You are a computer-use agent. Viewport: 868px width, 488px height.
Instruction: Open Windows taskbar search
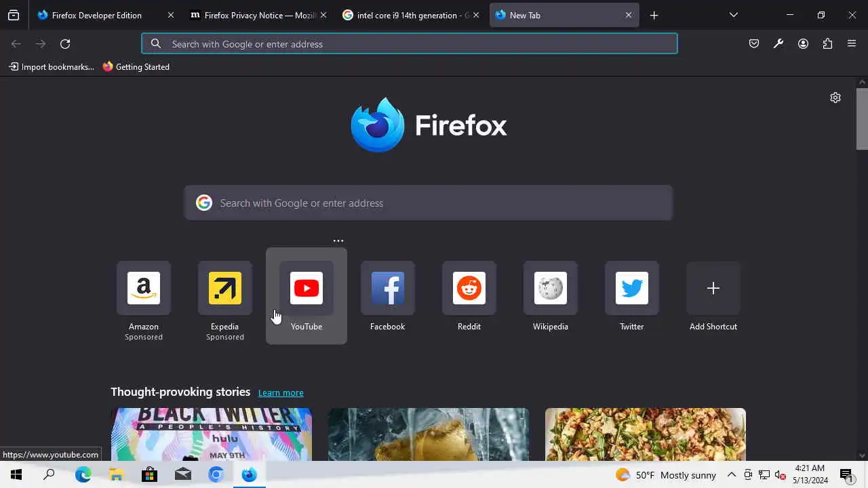(49, 474)
